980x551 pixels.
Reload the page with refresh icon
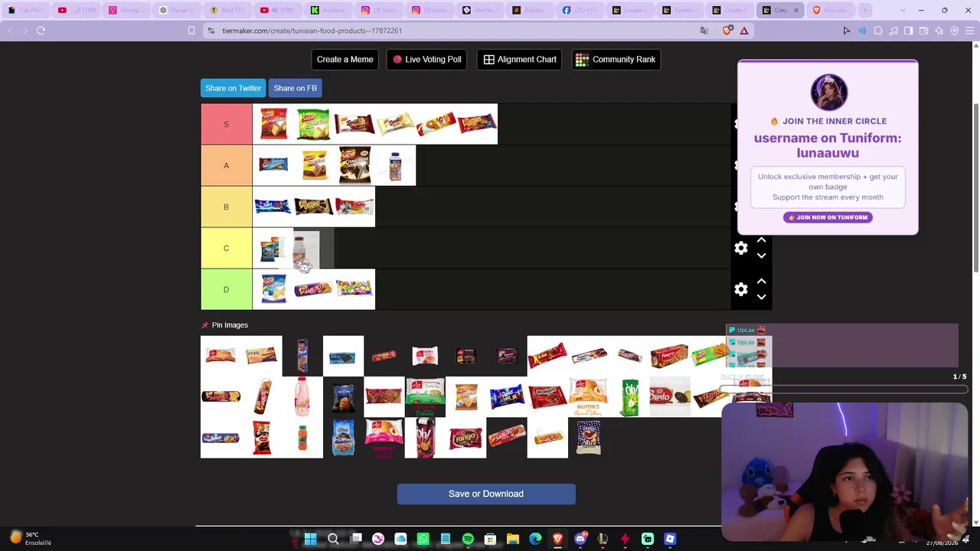click(x=41, y=31)
